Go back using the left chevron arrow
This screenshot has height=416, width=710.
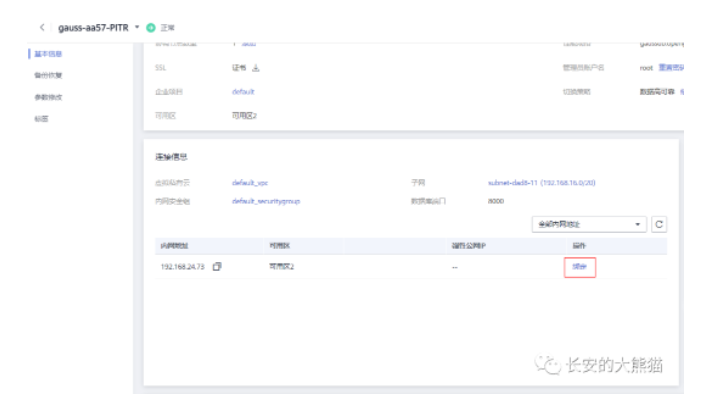pos(42,28)
